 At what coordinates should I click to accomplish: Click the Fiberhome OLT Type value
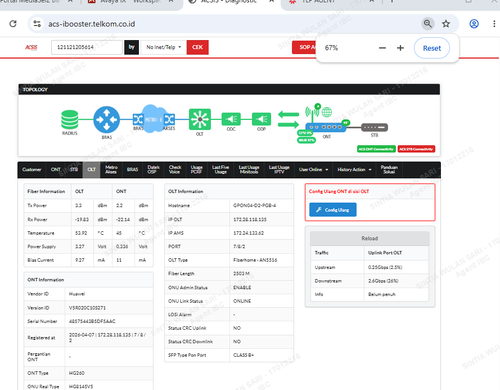(255, 260)
